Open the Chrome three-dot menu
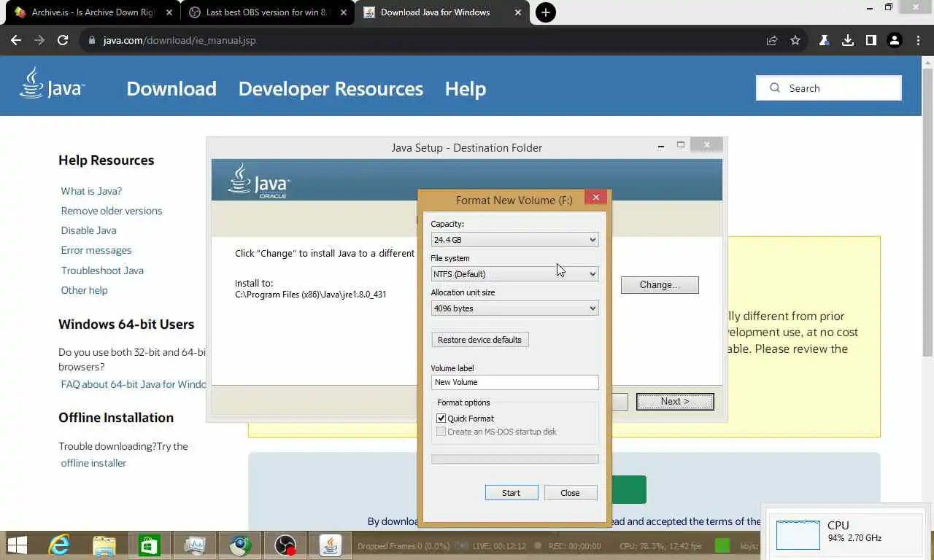Image resolution: width=934 pixels, height=560 pixels. (918, 41)
